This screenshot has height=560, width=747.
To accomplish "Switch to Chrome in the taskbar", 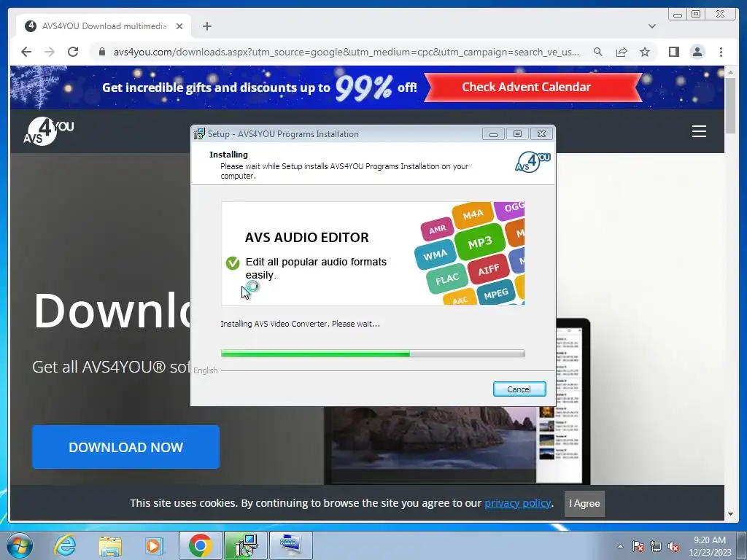I will (201, 545).
